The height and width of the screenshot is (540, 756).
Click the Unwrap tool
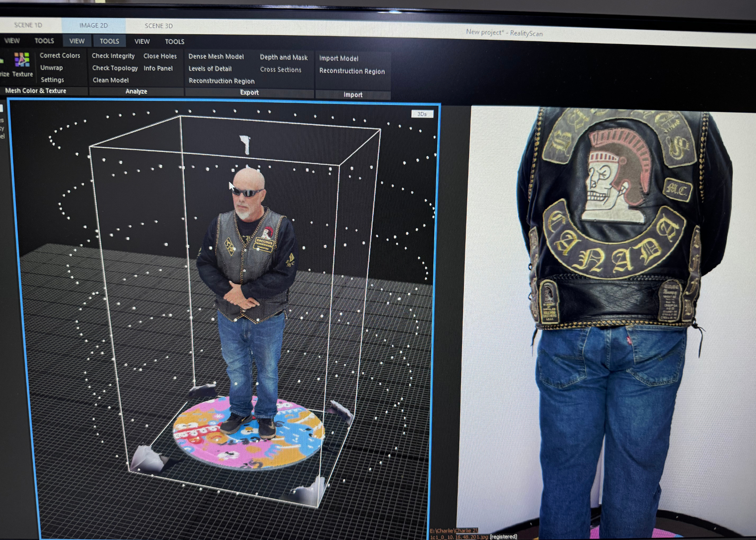point(51,68)
